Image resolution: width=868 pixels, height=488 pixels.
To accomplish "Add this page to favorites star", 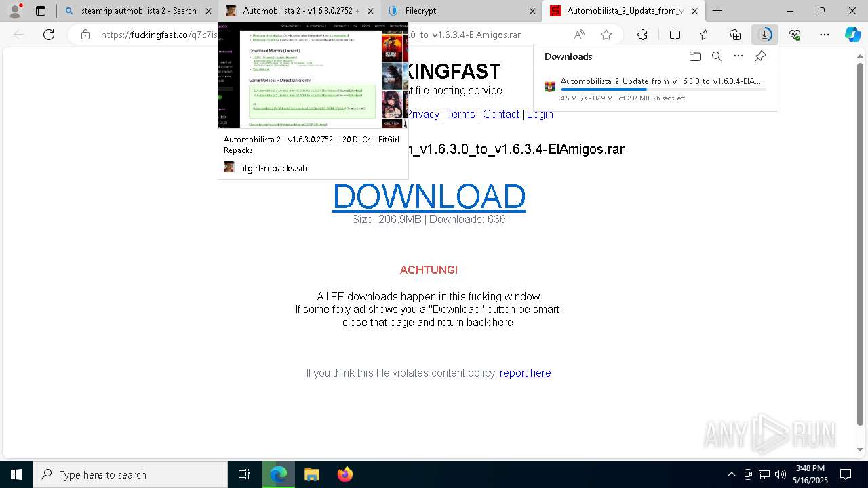I will coord(606,35).
